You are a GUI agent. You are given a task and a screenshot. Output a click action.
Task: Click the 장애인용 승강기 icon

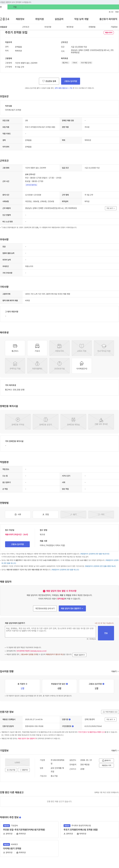[x=45, y=421]
